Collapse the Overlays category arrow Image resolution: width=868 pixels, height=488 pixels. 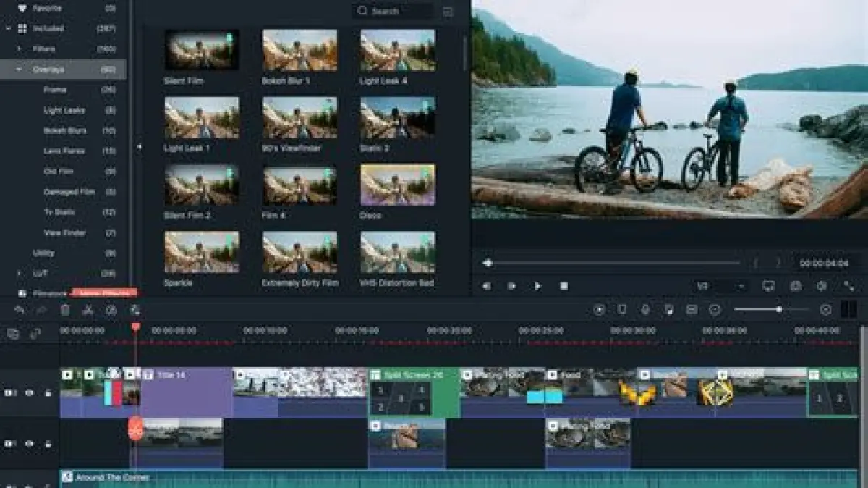click(x=19, y=70)
